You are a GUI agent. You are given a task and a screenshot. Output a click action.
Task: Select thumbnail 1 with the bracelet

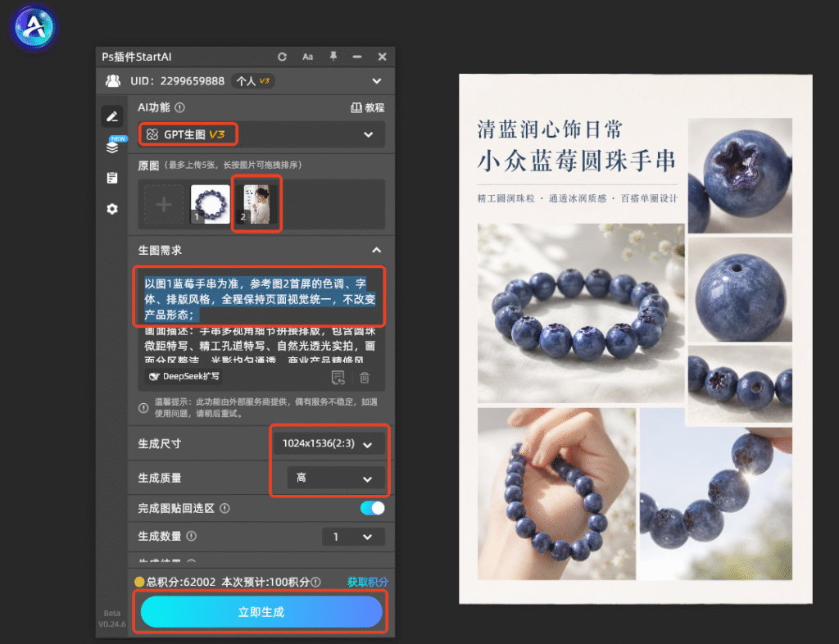tap(211, 204)
